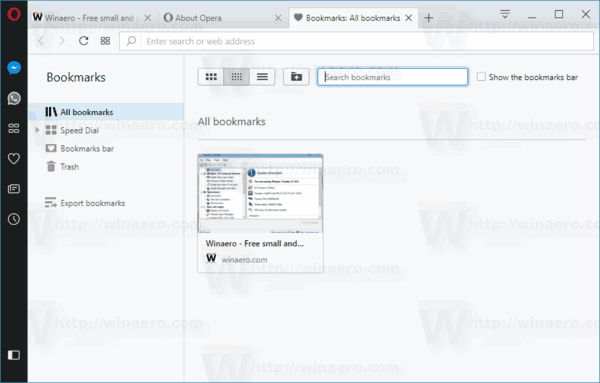Open Facebook Messenger in the sidebar

[14, 68]
